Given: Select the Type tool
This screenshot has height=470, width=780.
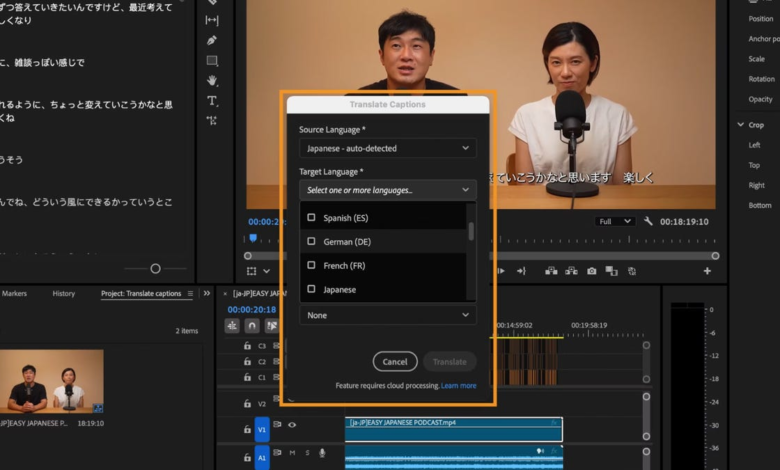Looking at the screenshot, I should tap(212, 100).
